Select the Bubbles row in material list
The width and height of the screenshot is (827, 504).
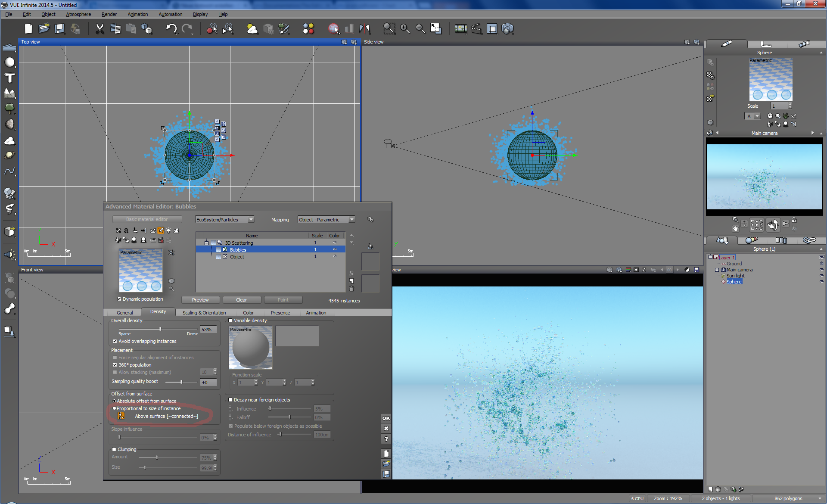click(238, 250)
